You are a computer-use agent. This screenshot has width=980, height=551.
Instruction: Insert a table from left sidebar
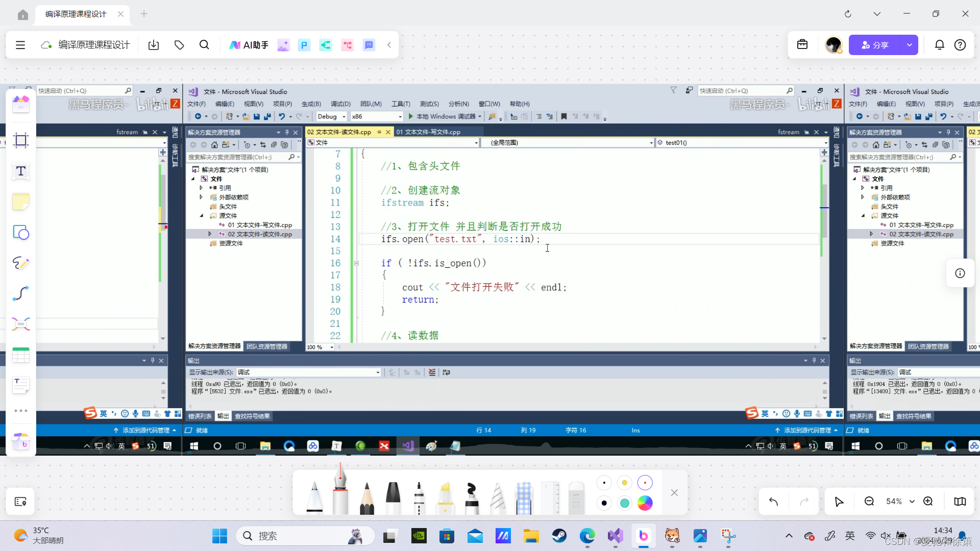point(21,355)
